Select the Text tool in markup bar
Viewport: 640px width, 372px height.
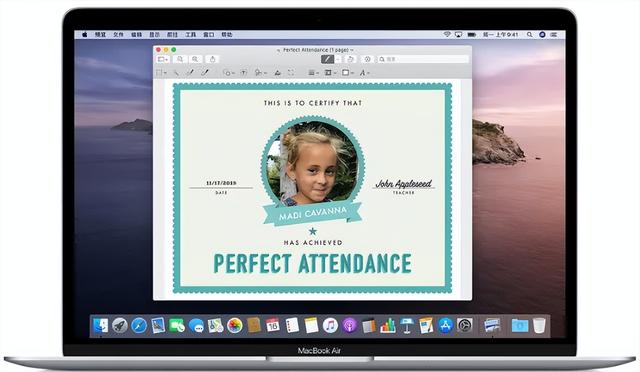click(244, 73)
